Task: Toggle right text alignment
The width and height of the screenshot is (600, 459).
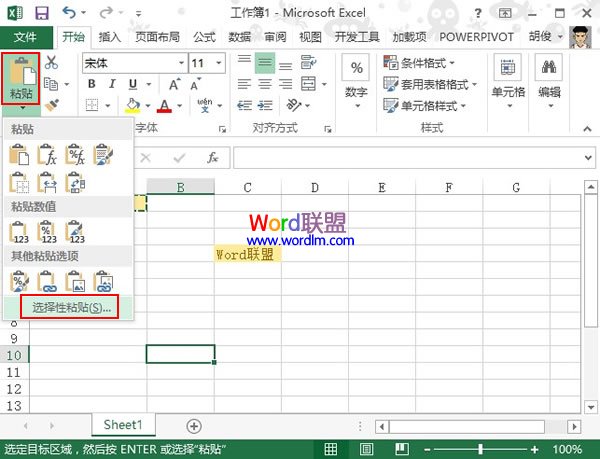Action: coord(285,84)
